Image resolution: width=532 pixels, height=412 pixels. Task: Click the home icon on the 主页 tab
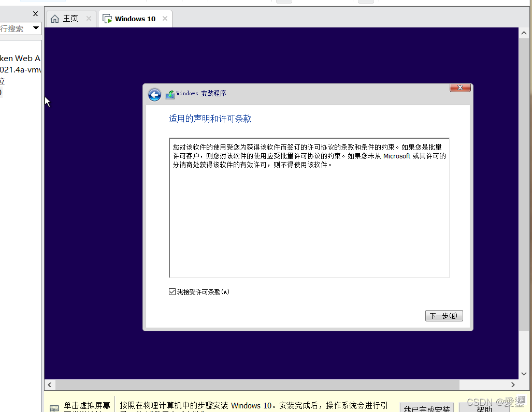(54, 19)
